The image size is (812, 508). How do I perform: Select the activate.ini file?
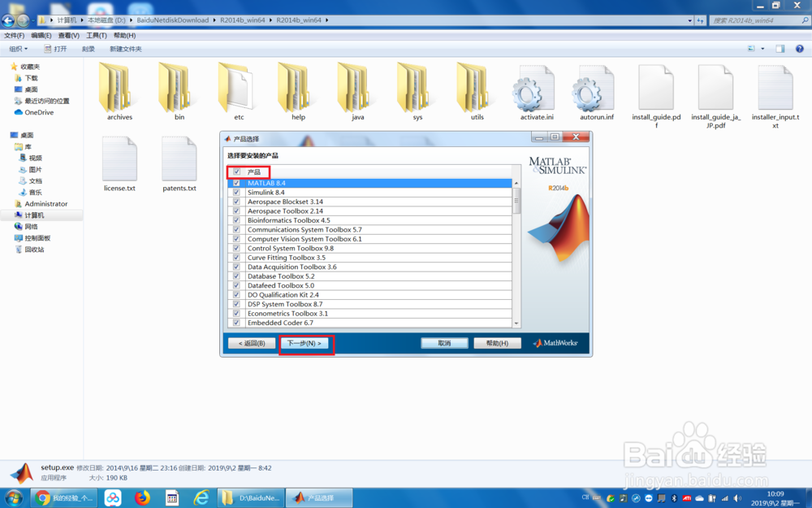pyautogui.click(x=537, y=93)
